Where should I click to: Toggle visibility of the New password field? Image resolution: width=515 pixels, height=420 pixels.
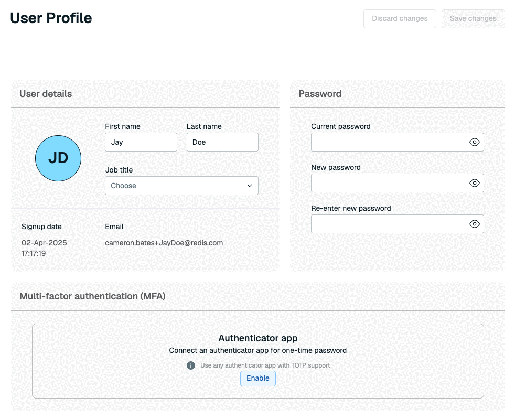[x=474, y=183]
